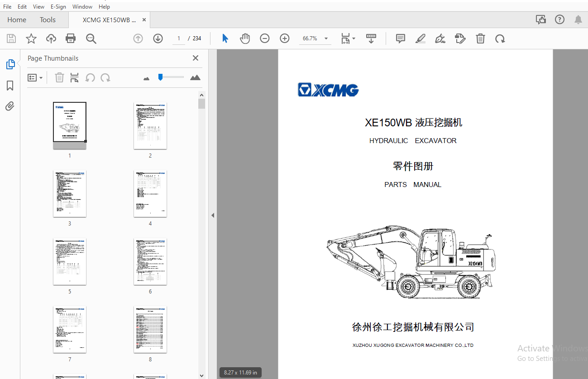
Task: Reduce thumbnail size with the small mountain icon
Action: [x=146, y=78]
